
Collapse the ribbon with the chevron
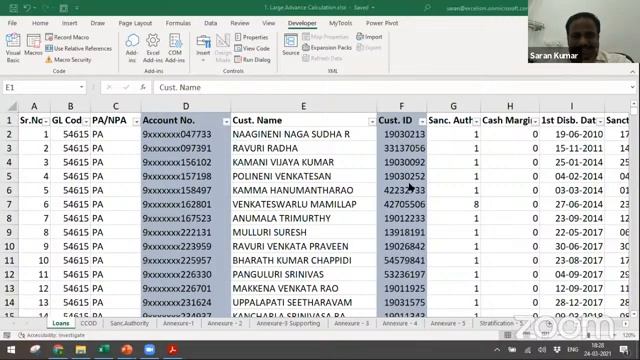(x=632, y=71)
